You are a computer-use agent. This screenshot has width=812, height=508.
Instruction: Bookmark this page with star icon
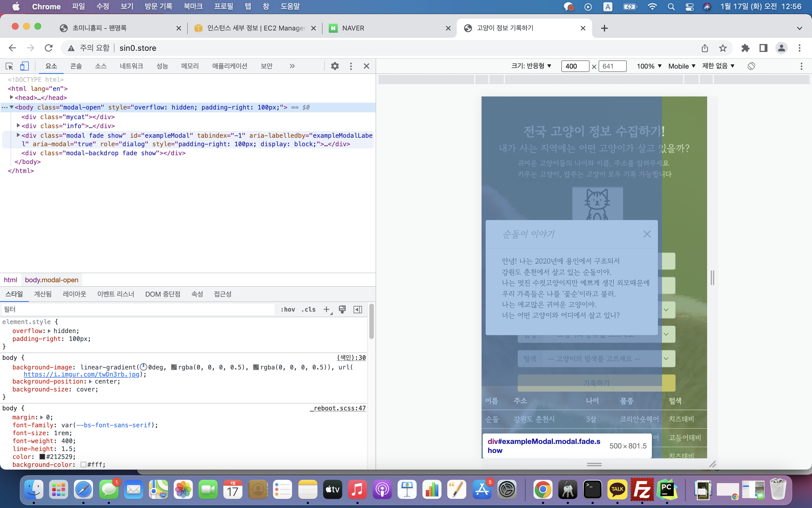(x=723, y=48)
